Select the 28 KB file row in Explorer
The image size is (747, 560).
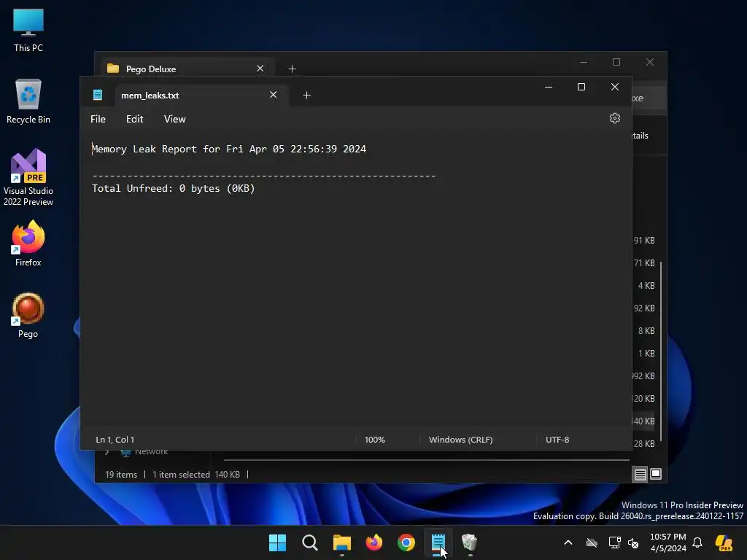(644, 444)
